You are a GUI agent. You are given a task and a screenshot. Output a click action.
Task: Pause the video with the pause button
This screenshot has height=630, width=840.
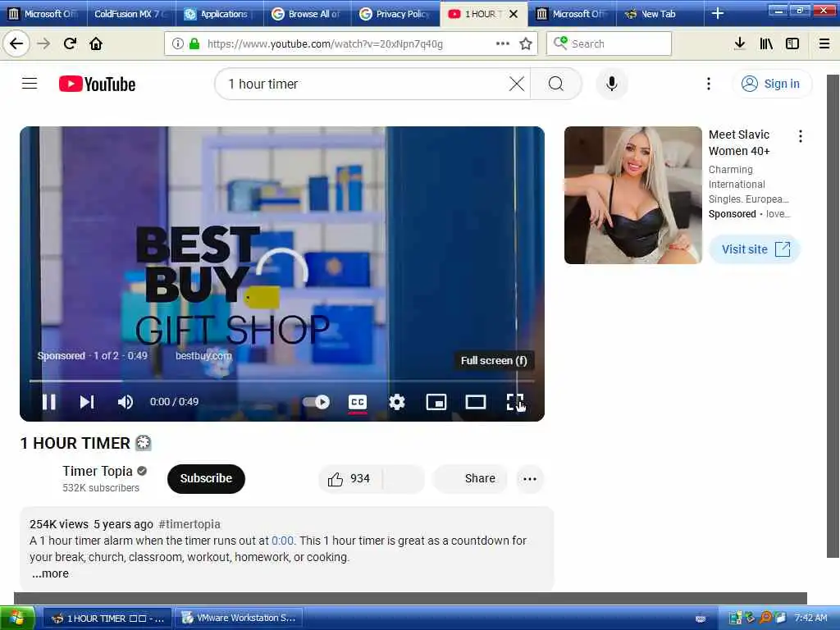click(48, 402)
